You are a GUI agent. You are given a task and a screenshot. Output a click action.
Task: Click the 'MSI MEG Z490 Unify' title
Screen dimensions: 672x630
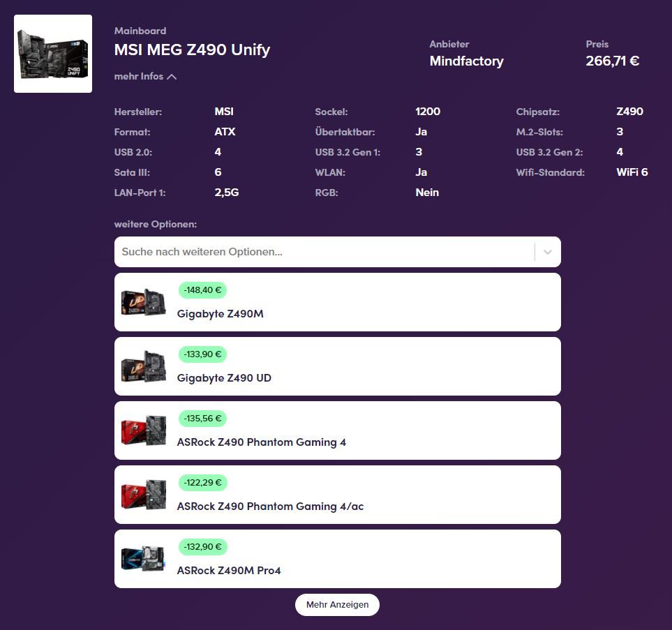click(192, 50)
